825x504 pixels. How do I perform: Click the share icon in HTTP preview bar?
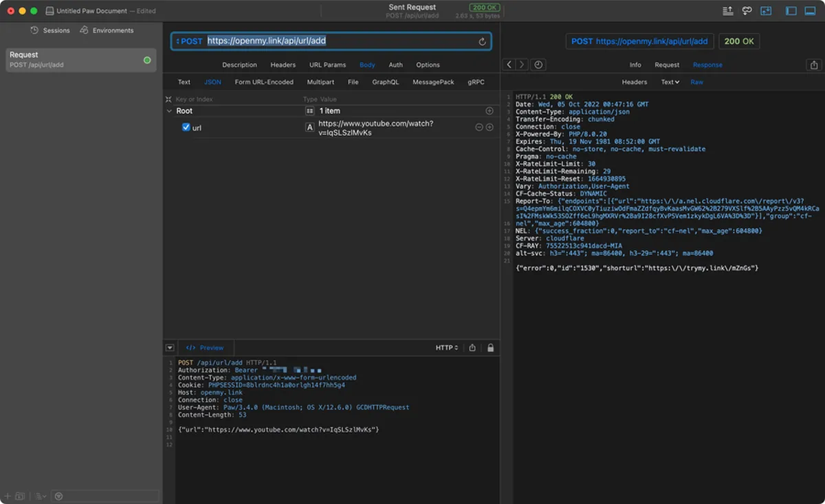pyautogui.click(x=472, y=348)
